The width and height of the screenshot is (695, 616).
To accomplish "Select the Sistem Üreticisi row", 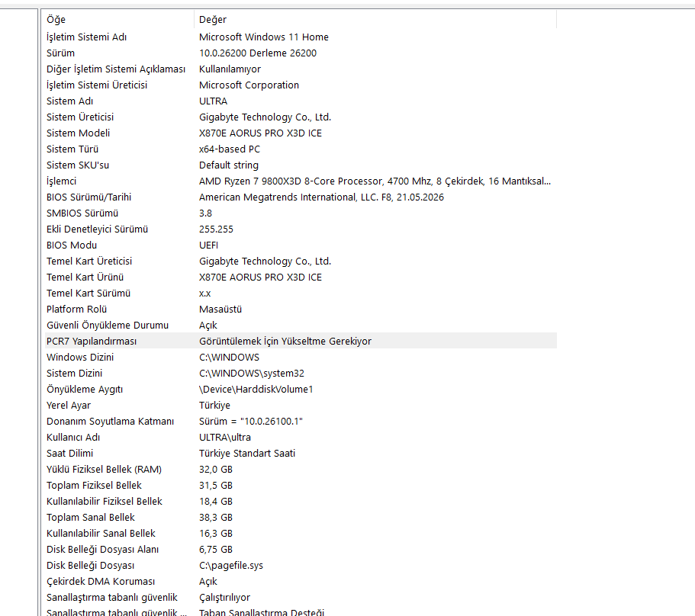I will 301,117.
